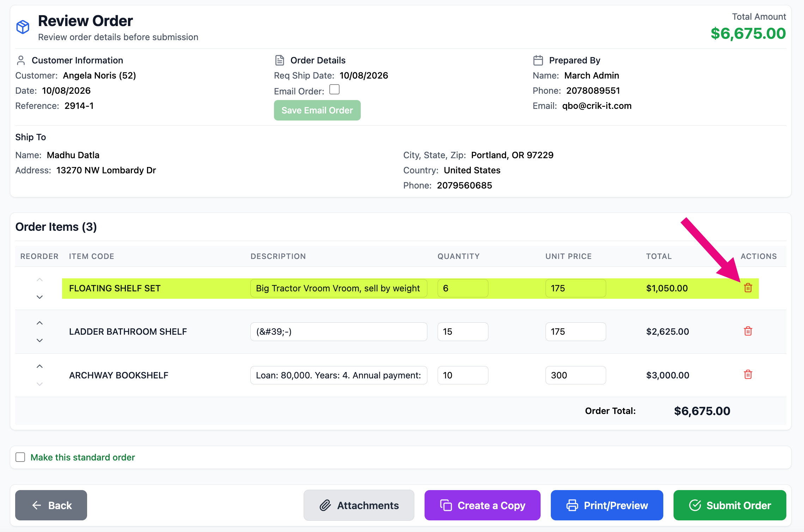Edit the LADDER BATHROOM SHELF description field
804x532 pixels.
tap(339, 332)
